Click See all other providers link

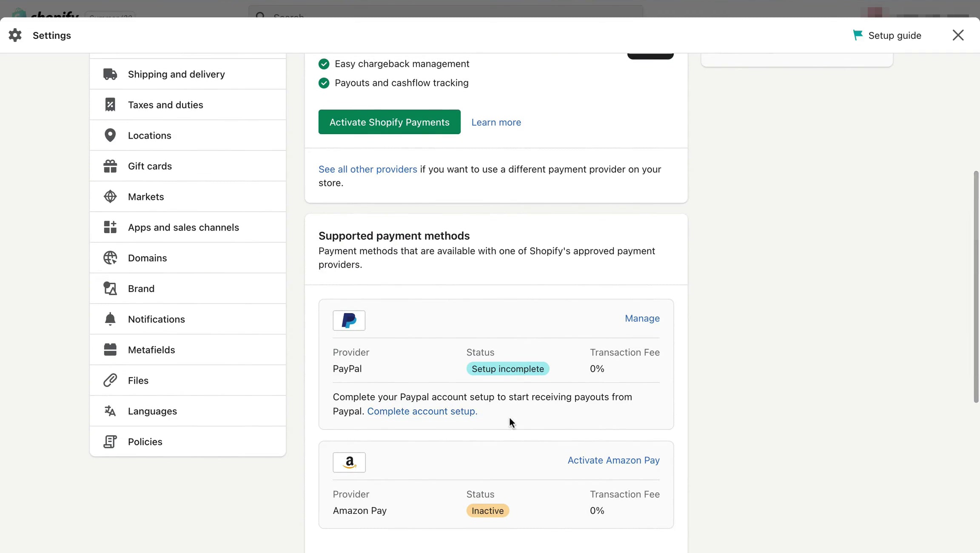point(367,170)
